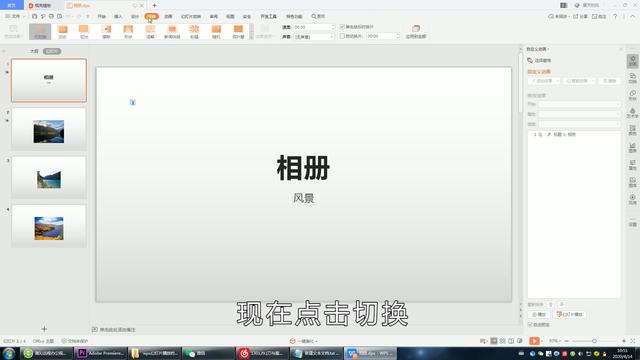Select slide 2 thumbnail with lake photo
This screenshot has width=640, height=360.
(x=49, y=129)
